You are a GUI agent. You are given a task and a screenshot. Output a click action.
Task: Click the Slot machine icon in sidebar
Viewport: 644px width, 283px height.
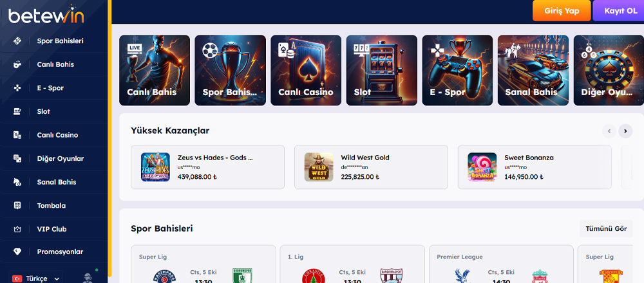click(17, 111)
